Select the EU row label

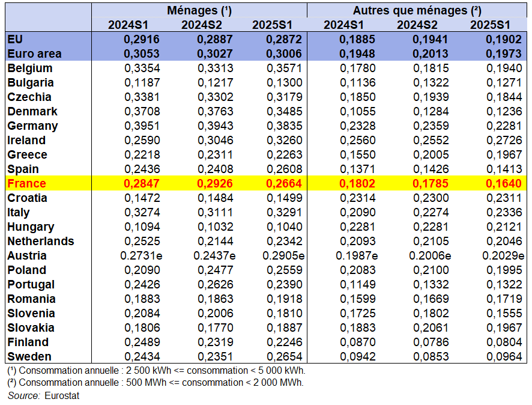[x=16, y=39]
